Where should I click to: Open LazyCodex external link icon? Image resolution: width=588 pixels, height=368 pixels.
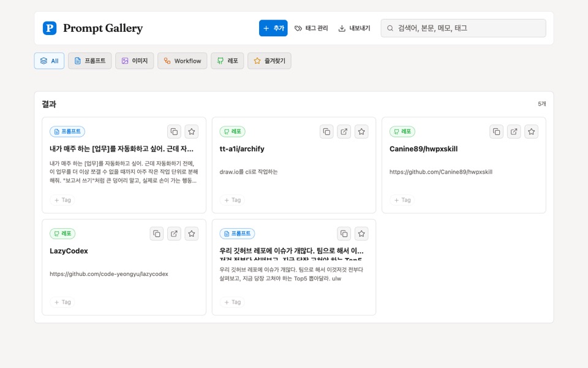click(174, 234)
